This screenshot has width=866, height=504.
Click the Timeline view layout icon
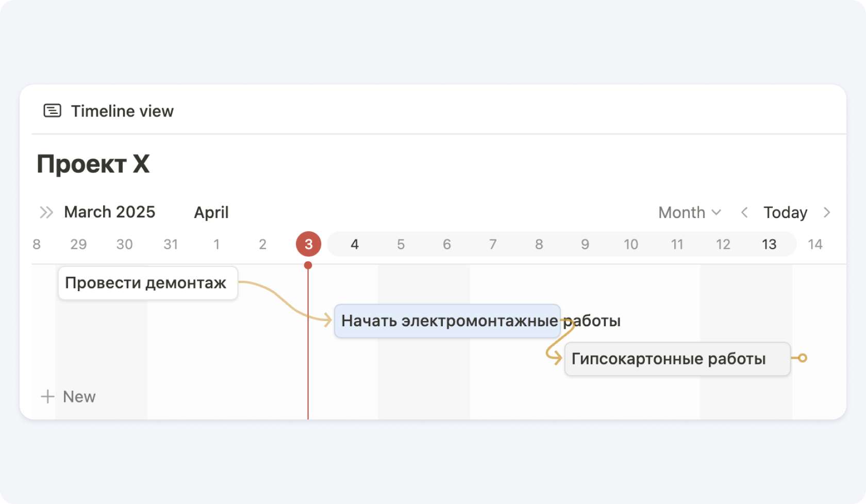52,111
